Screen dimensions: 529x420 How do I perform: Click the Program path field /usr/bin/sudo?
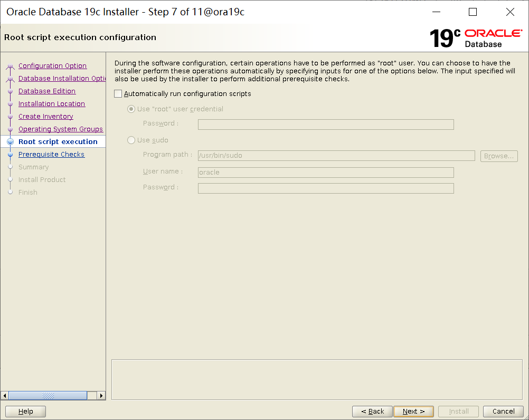click(336, 156)
